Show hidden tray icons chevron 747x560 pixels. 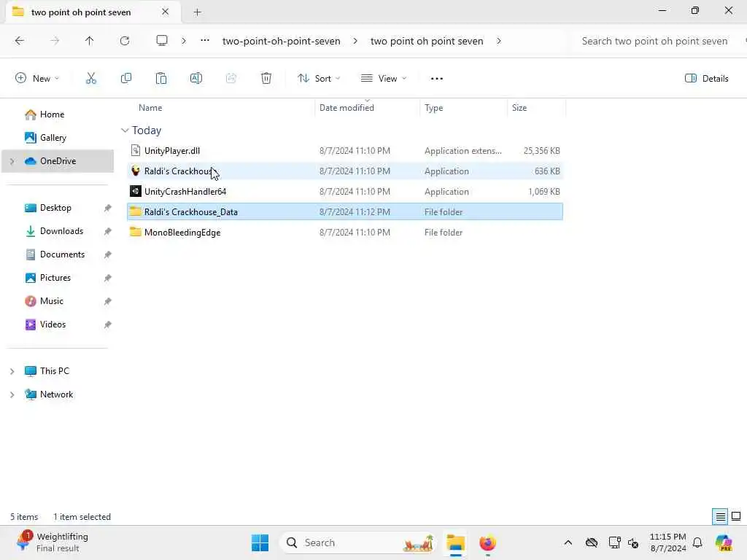(x=568, y=542)
